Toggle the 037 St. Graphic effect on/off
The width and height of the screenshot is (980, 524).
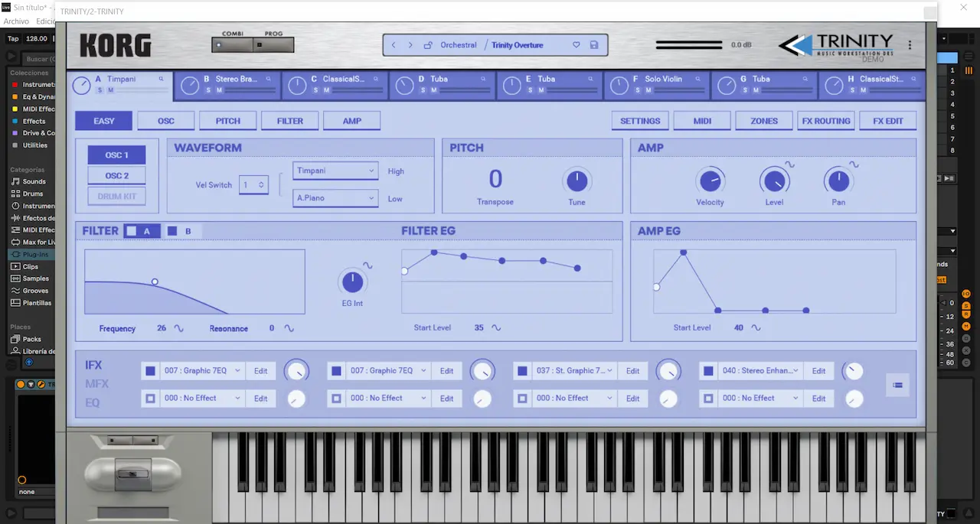(522, 371)
